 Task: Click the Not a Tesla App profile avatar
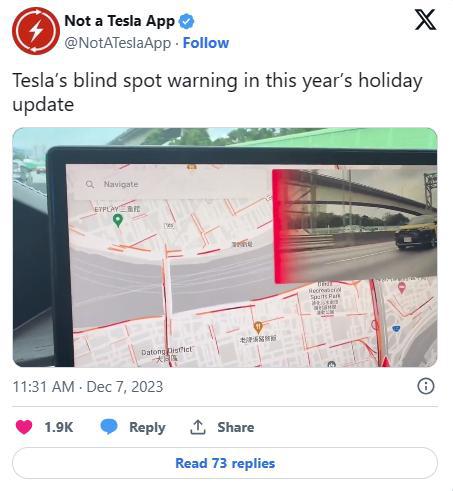coord(36,31)
